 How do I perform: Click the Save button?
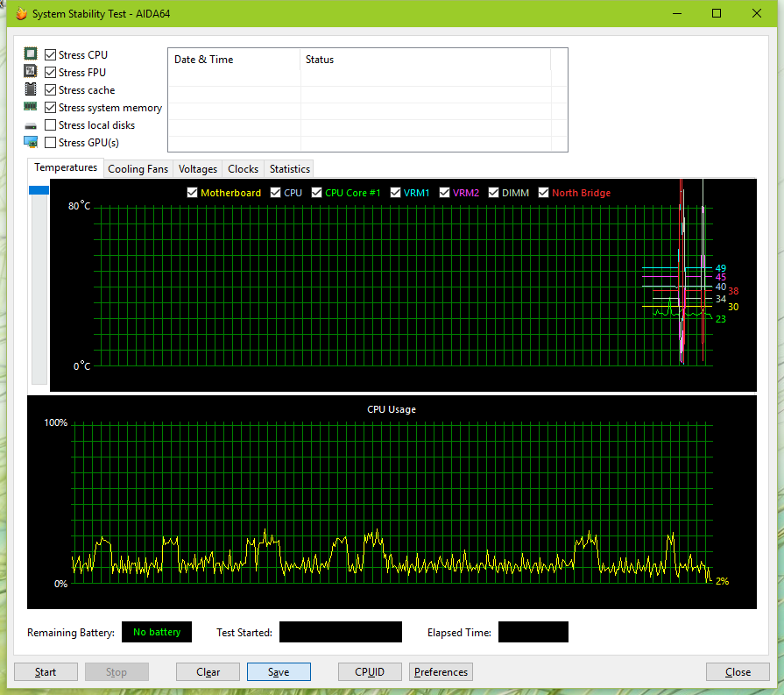click(x=279, y=672)
